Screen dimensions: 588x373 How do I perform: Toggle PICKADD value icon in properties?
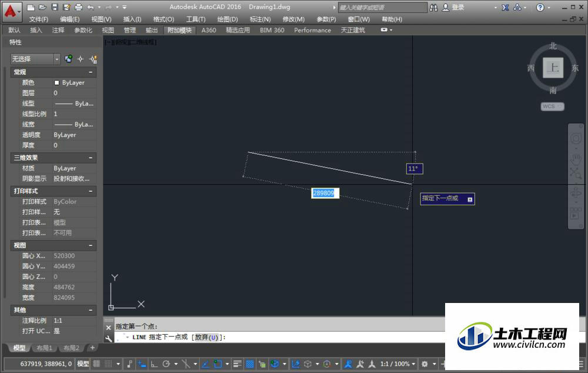[x=68, y=59]
